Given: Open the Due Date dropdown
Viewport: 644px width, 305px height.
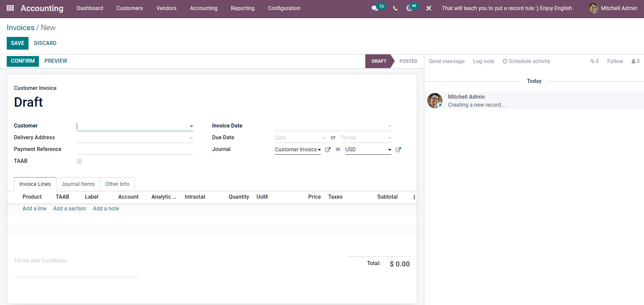Looking at the screenshot, I should (324, 138).
